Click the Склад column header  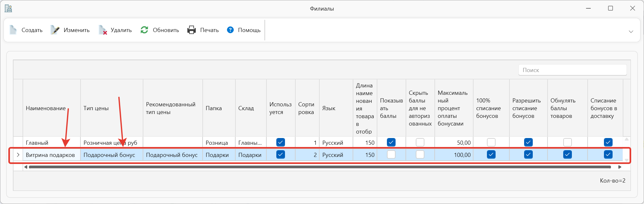(246, 108)
